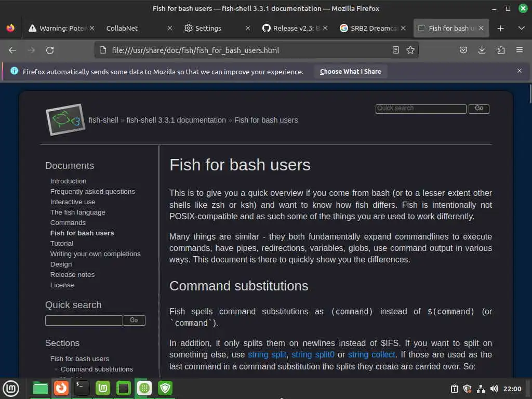
Task: Click the sidebar Go button
Action: click(134, 321)
